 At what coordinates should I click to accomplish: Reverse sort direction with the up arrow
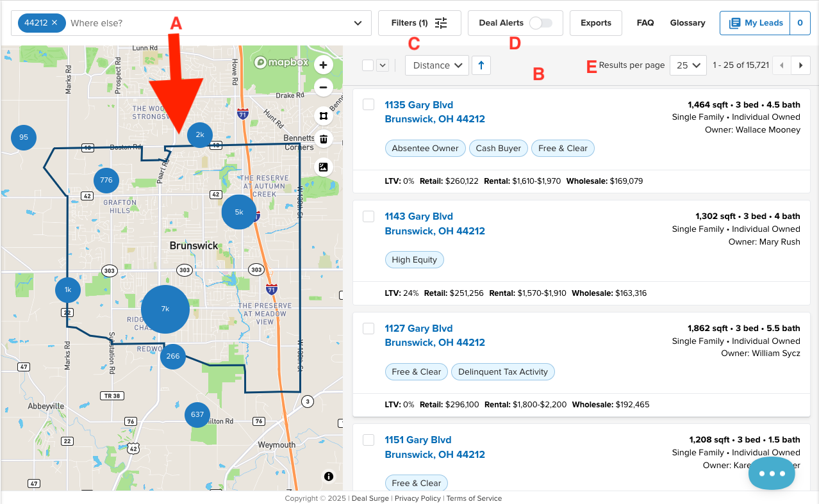pos(481,65)
